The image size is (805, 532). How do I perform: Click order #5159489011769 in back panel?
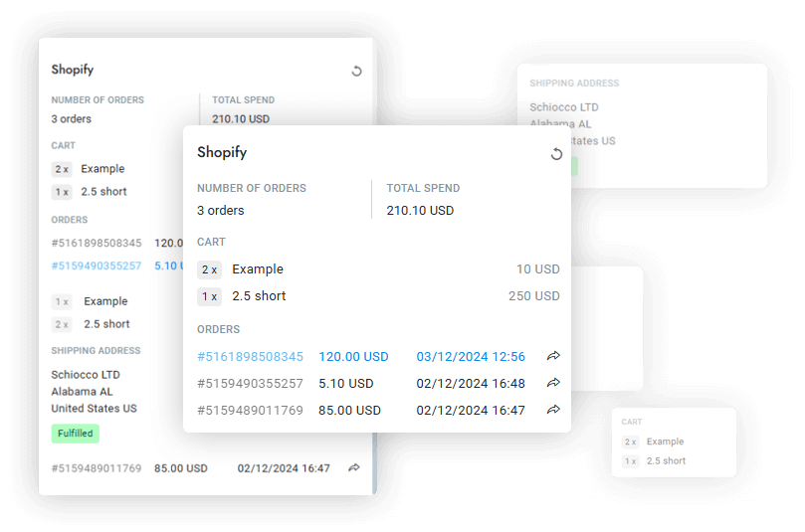96,468
